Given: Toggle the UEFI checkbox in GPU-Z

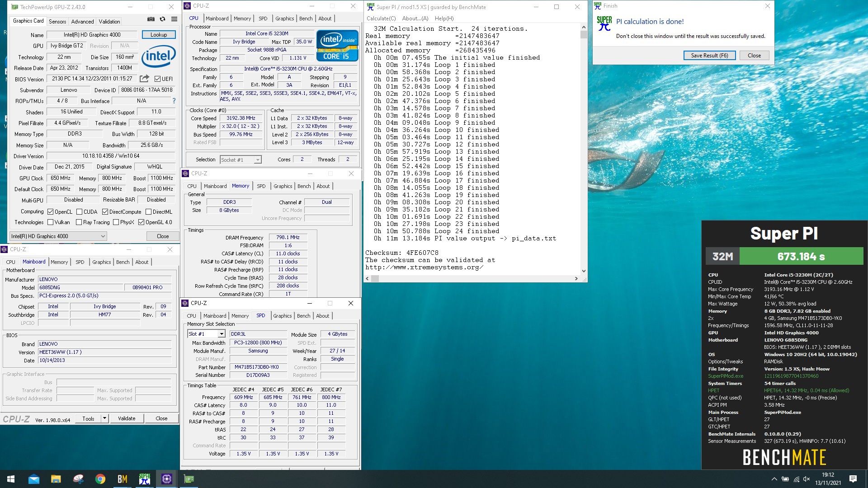Looking at the screenshot, I should pyautogui.click(x=157, y=79).
